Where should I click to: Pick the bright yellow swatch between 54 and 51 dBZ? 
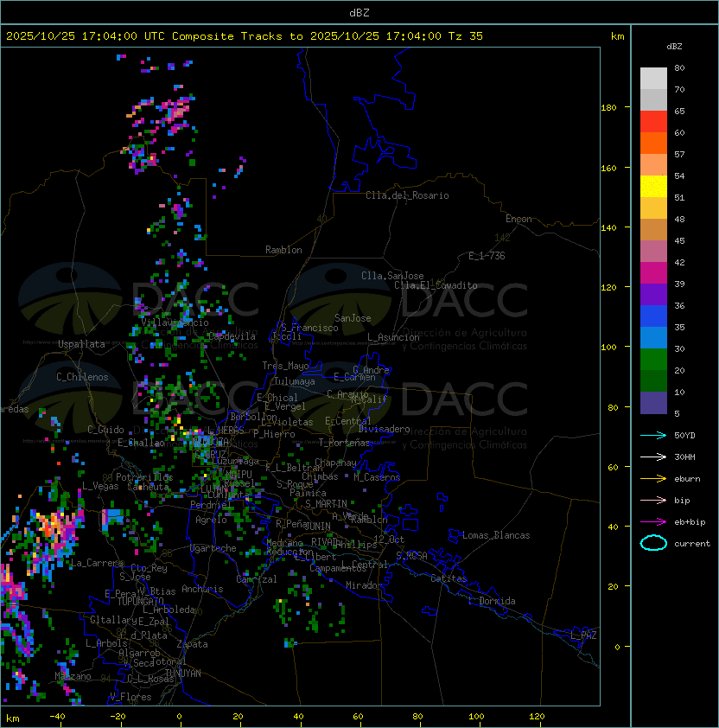pyautogui.click(x=653, y=187)
